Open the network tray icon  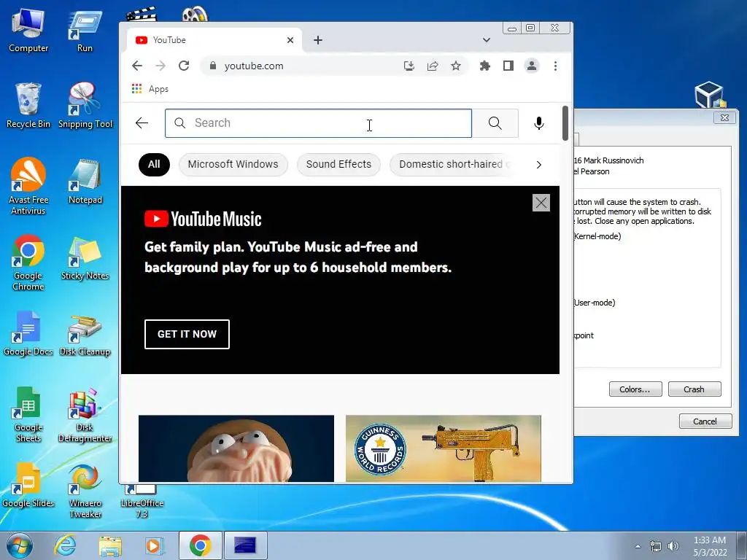[x=656, y=546]
